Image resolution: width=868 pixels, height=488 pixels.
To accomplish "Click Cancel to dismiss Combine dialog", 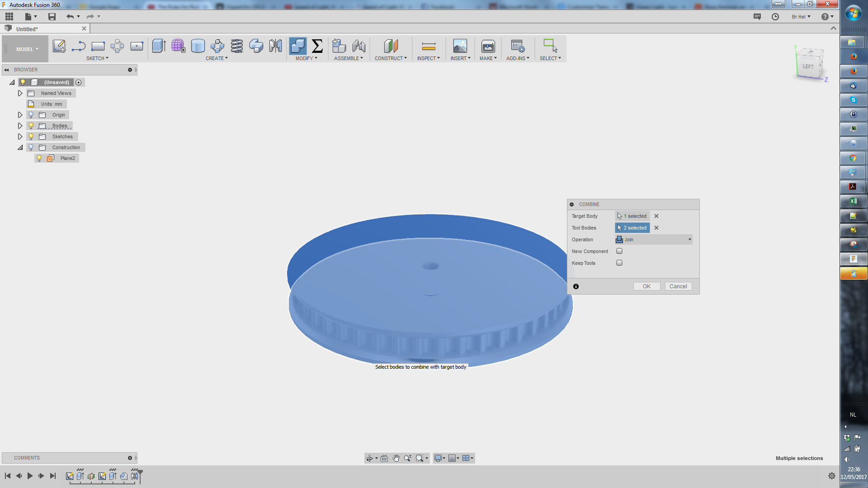I will (x=679, y=286).
